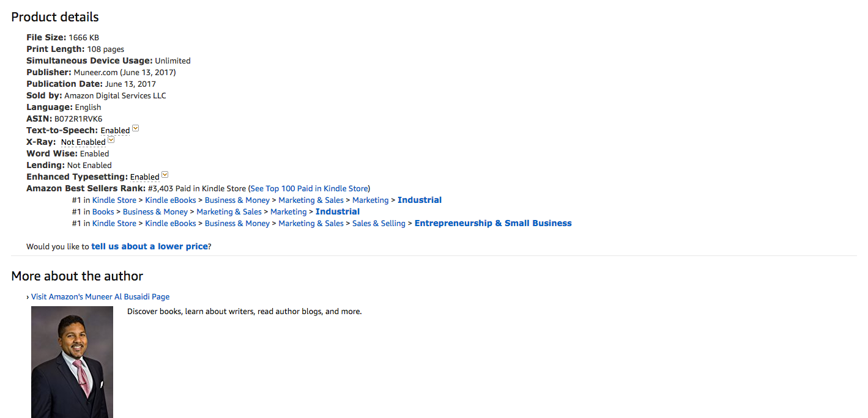Viewport: 868px width, 418px height.
Task: Open Books category in second rank row
Action: click(103, 212)
